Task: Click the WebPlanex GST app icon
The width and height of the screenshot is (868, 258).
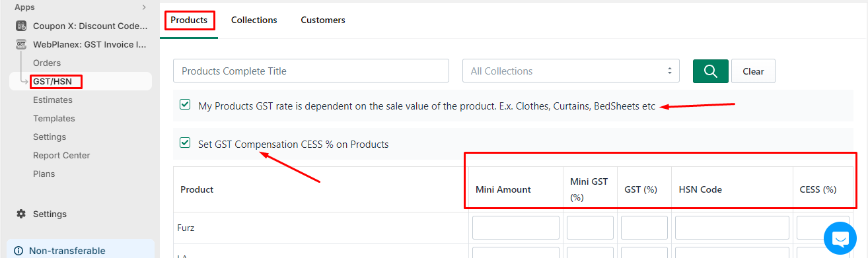Action: click(20, 45)
